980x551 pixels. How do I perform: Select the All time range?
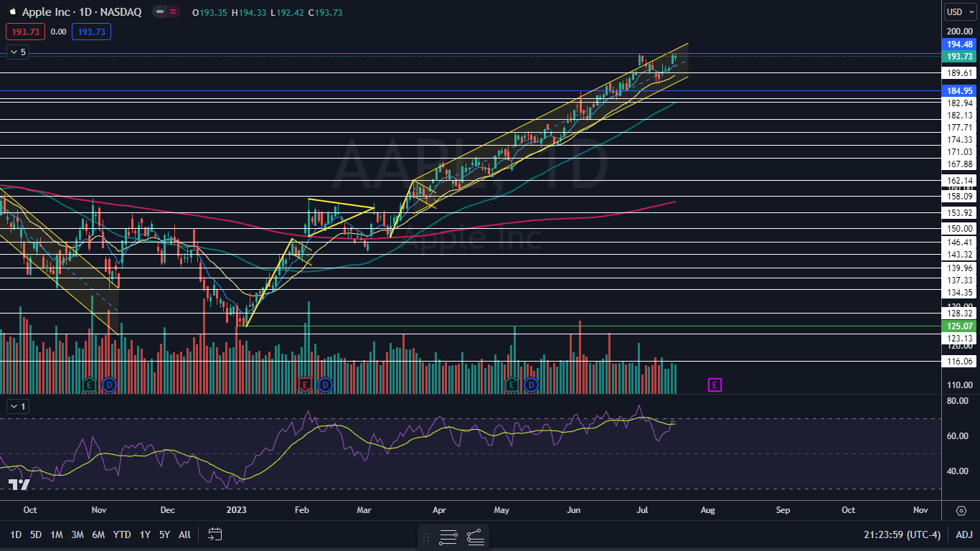point(184,534)
